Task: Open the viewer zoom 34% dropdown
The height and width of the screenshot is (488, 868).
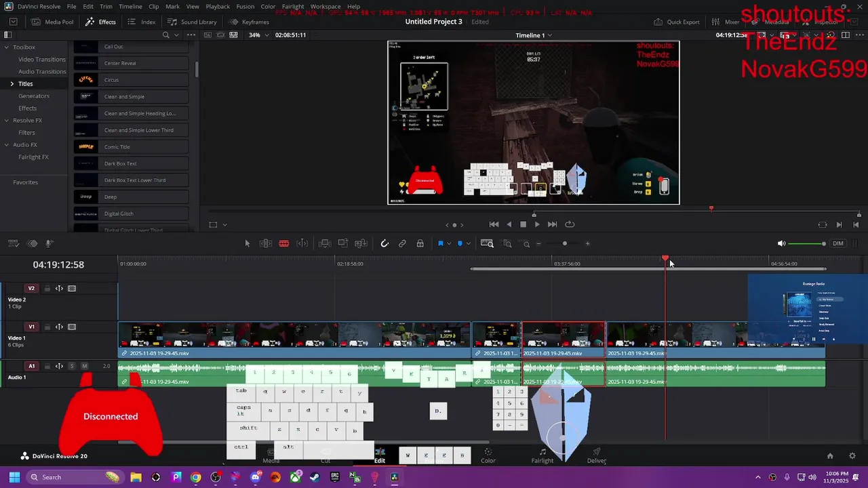Action: click(258, 35)
